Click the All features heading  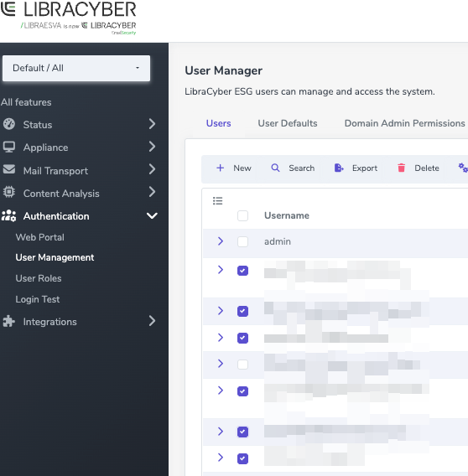pos(26,102)
